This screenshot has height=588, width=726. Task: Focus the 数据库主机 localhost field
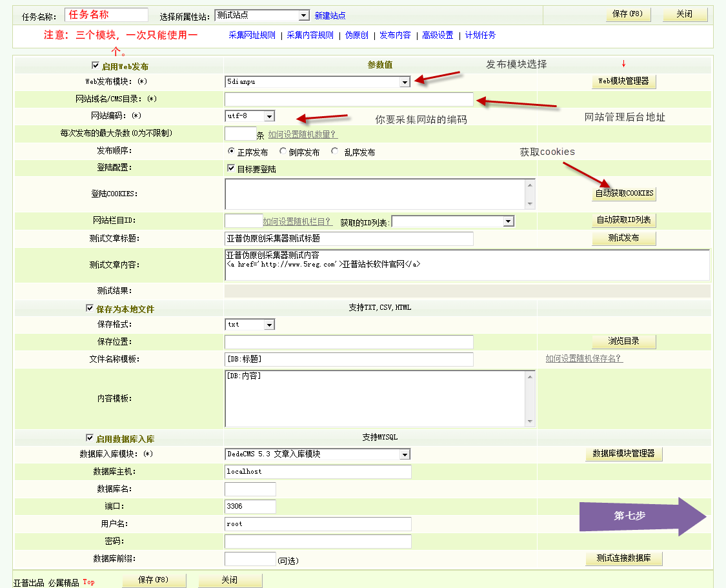click(318, 472)
